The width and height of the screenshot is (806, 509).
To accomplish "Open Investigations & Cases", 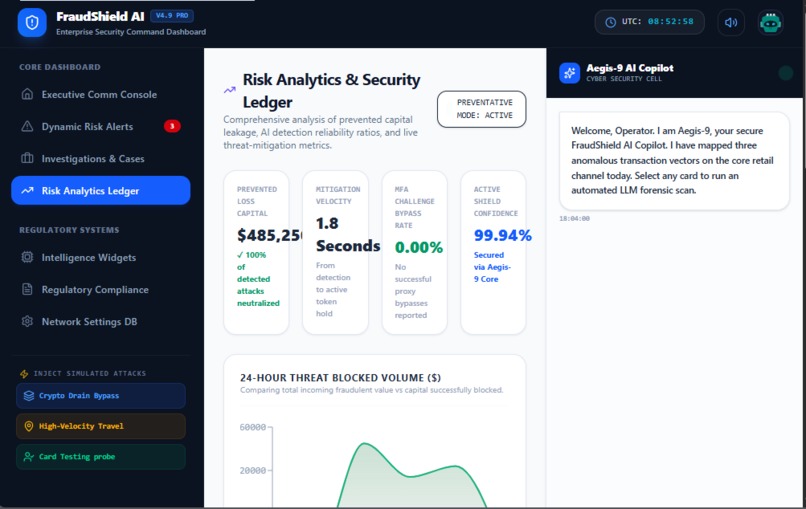I will (101, 159).
